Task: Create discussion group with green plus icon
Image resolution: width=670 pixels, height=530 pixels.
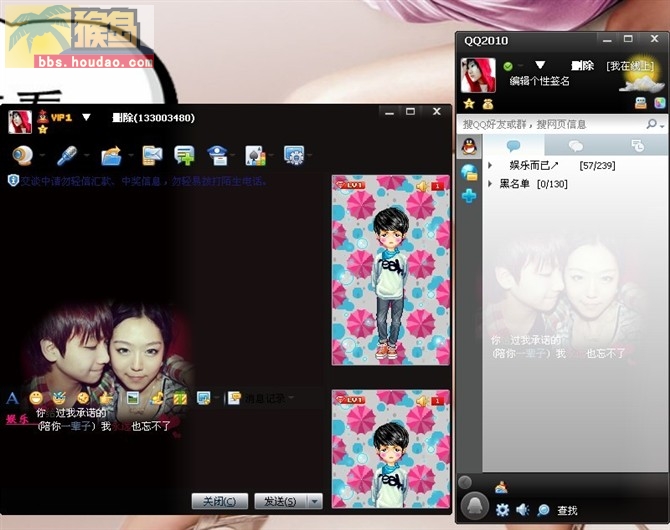Action: click(x=184, y=155)
